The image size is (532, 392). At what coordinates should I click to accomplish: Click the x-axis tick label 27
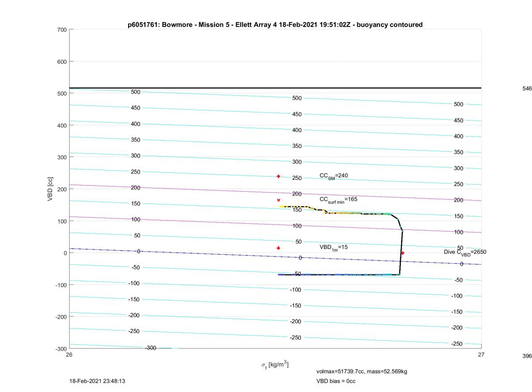coord(481,354)
